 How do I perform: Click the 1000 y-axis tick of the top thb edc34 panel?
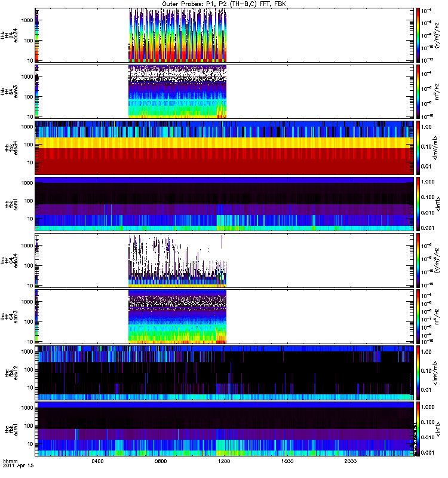pyautogui.click(x=27, y=20)
